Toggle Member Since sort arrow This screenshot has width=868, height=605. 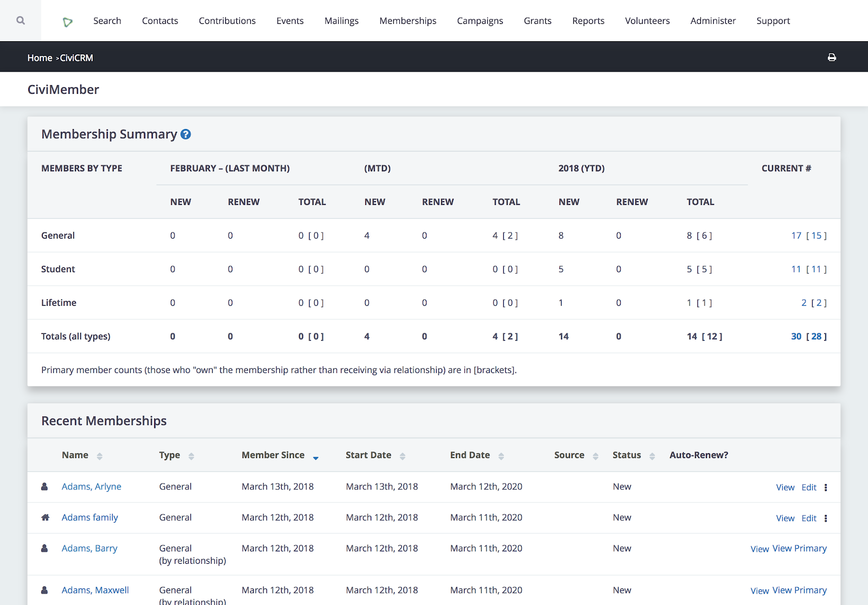(x=316, y=458)
